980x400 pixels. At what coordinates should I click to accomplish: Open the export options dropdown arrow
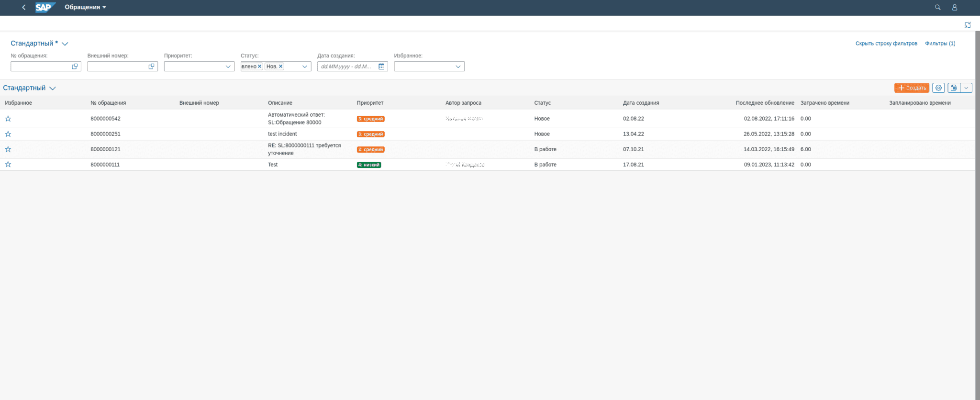tap(966, 88)
